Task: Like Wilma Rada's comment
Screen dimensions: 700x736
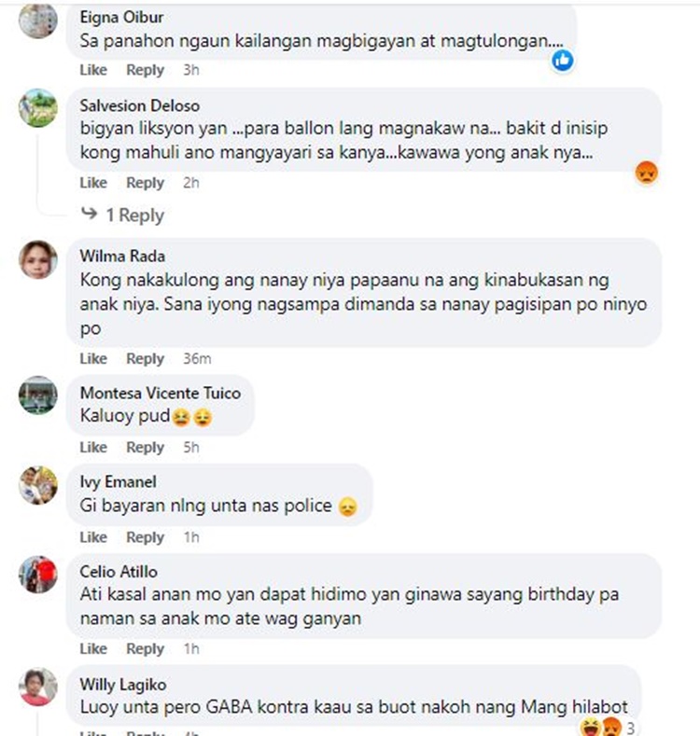Action: tap(93, 358)
